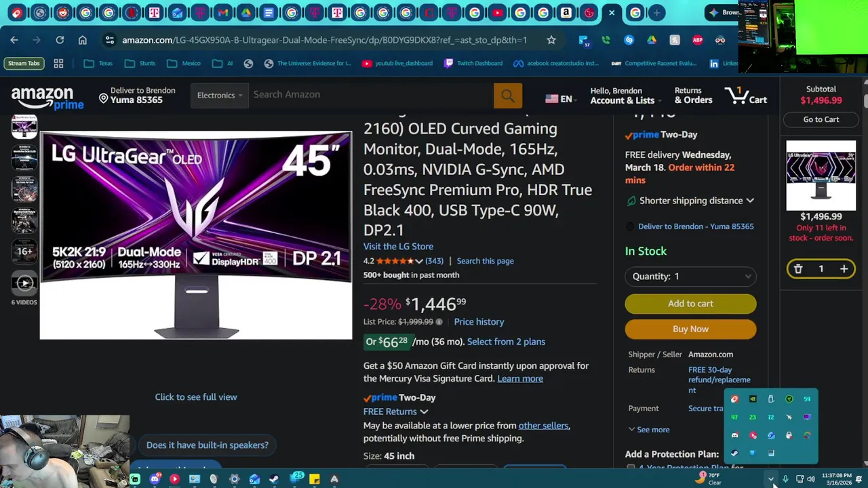Open Returns & Orders
Image resolution: width=868 pixels, height=488 pixels.
[x=693, y=96]
